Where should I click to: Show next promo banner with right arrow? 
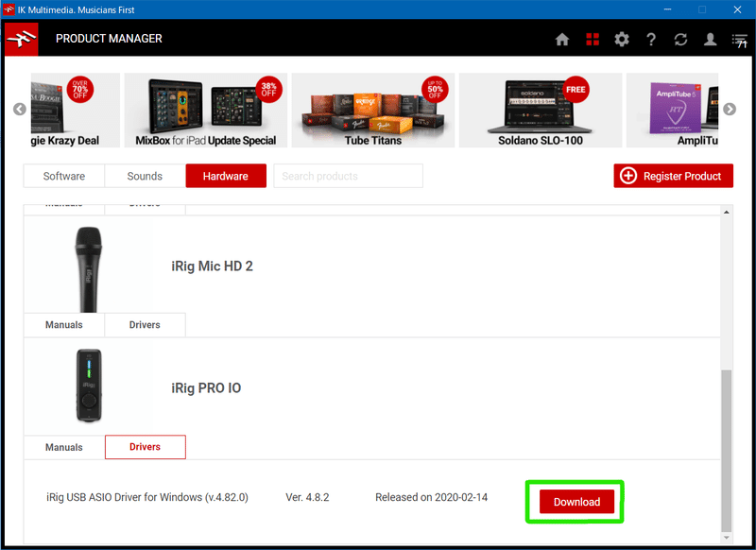point(730,110)
